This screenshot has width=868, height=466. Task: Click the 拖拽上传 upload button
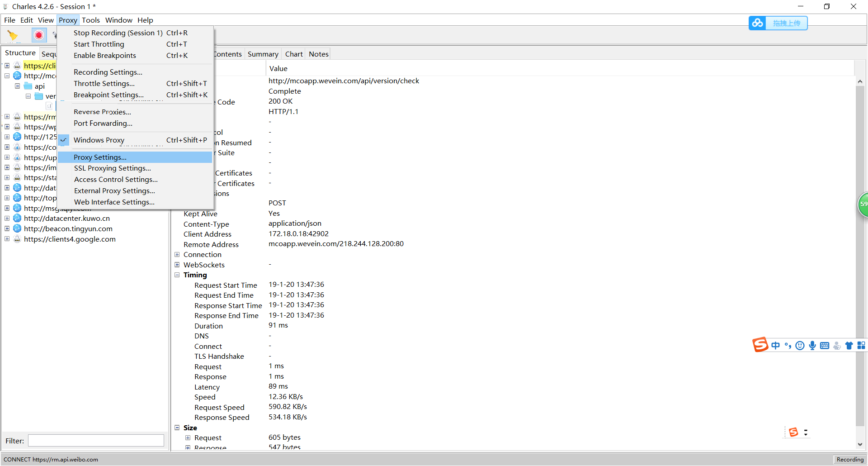(x=787, y=23)
